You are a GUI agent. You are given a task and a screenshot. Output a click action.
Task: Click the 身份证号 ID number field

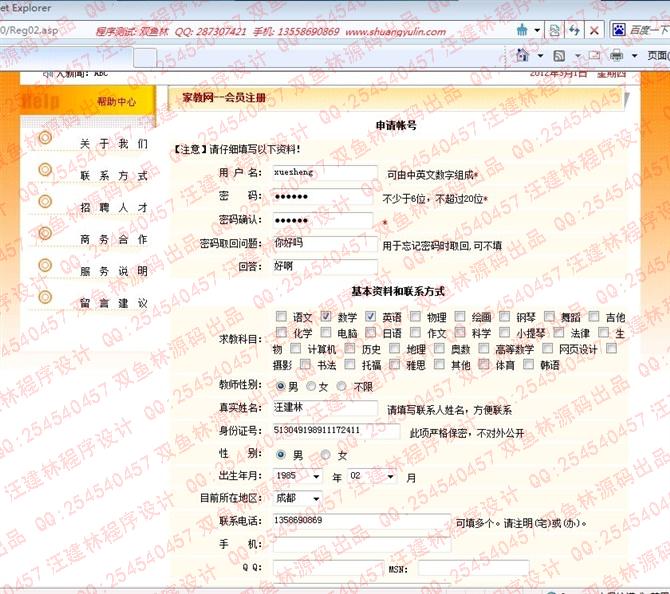click(x=336, y=431)
